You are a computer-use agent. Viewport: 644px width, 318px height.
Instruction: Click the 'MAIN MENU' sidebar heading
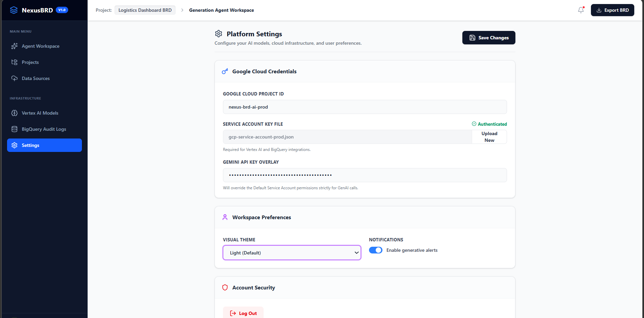click(x=20, y=31)
